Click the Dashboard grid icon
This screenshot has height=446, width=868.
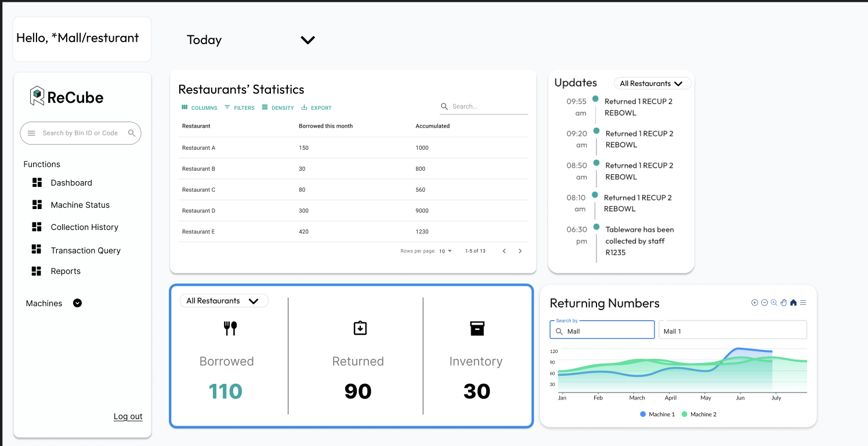[x=37, y=182]
